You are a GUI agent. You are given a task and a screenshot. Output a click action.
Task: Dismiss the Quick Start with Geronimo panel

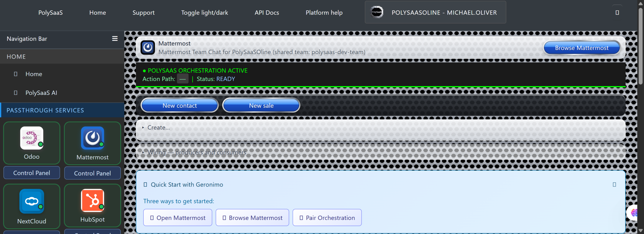pos(614,184)
